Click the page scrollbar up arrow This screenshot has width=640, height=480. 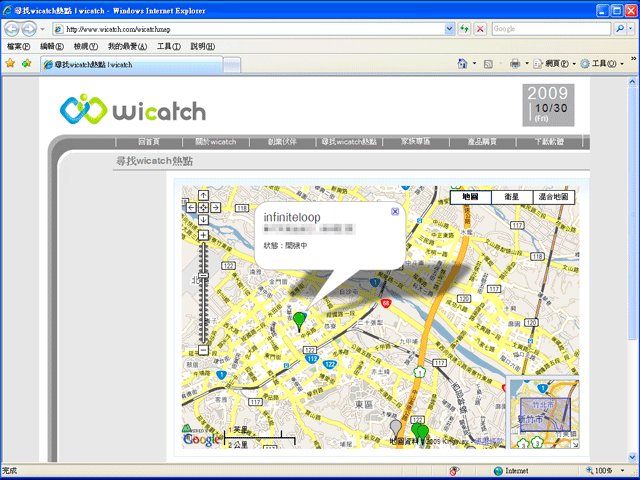[x=632, y=81]
